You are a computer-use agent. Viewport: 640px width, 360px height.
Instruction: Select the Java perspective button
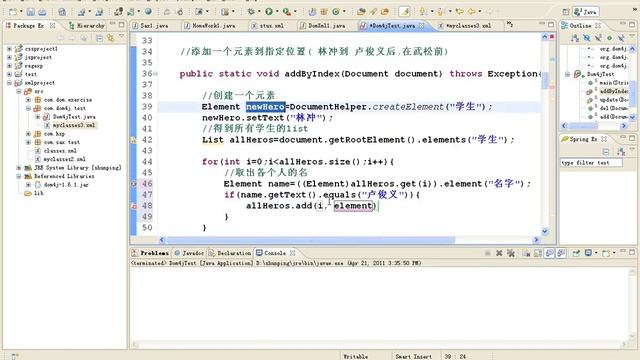tap(586, 12)
